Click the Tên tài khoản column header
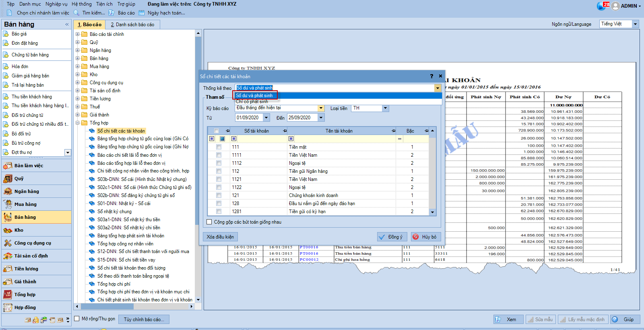The width and height of the screenshot is (644, 330). [339, 131]
